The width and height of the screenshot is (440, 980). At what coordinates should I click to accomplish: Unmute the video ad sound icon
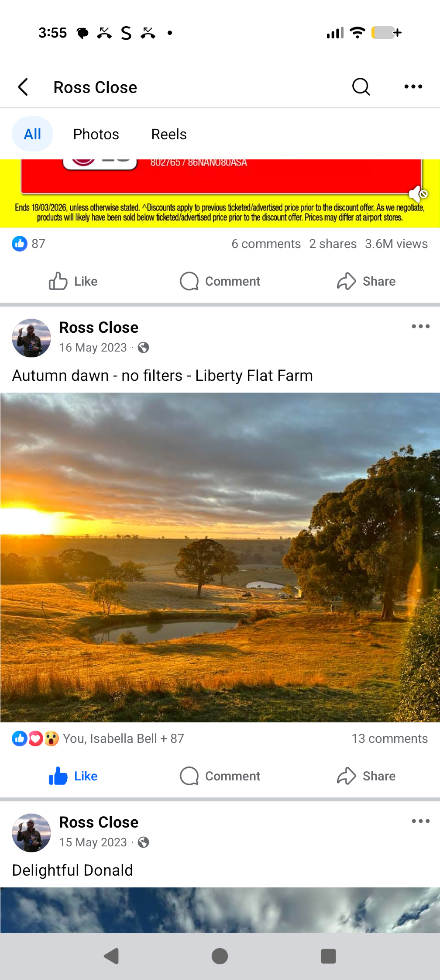pyautogui.click(x=418, y=194)
